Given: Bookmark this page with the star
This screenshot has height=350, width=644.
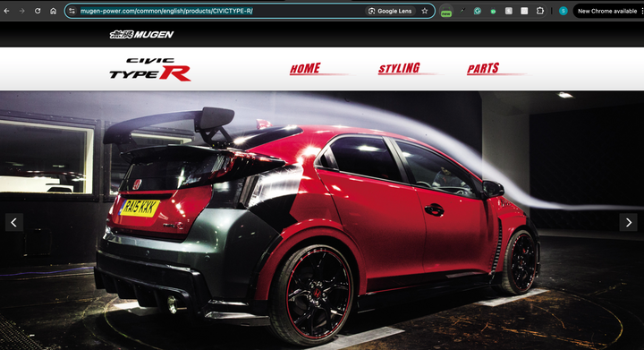Looking at the screenshot, I should coord(425,11).
